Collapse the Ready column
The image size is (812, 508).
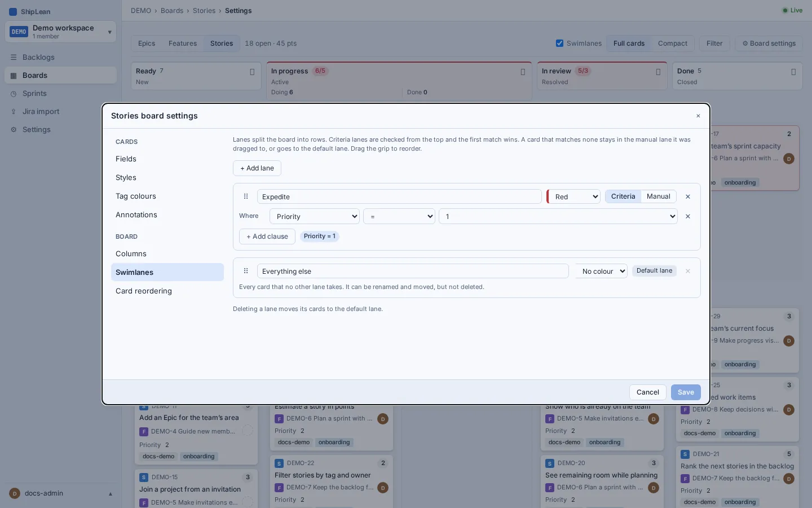[x=252, y=72]
